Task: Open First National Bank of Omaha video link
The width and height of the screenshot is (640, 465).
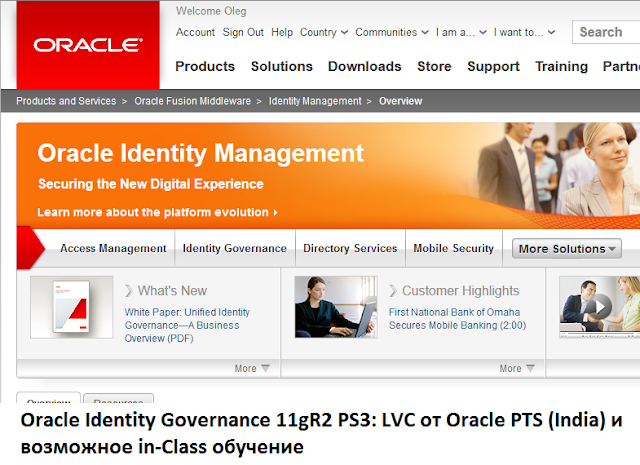Action: (457, 319)
